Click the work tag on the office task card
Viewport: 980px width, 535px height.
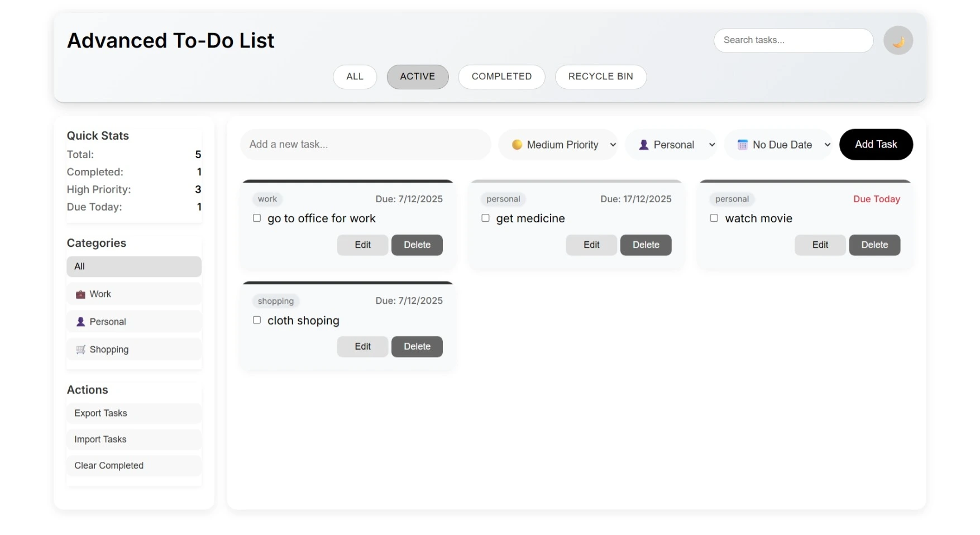(x=267, y=199)
